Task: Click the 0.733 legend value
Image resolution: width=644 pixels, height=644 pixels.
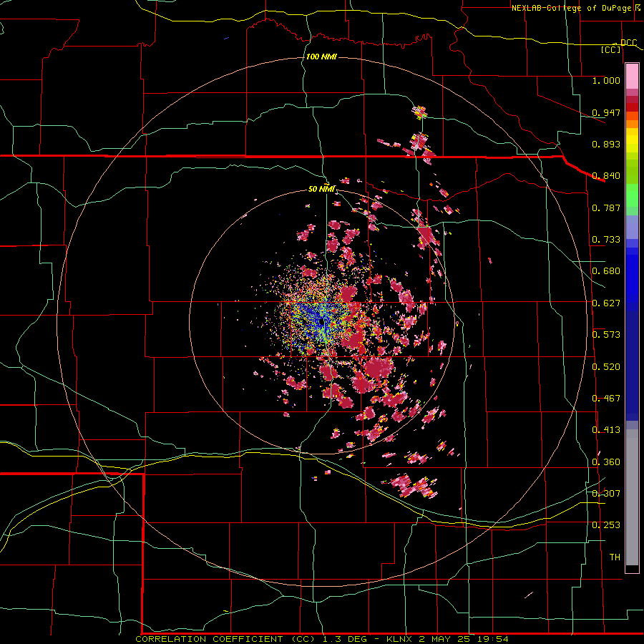Action: click(x=606, y=240)
